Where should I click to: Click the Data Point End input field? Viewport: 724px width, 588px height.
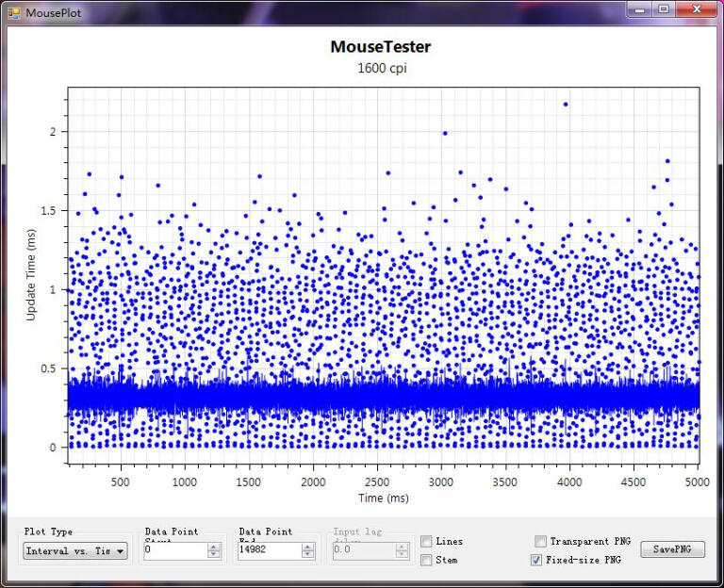(x=269, y=551)
